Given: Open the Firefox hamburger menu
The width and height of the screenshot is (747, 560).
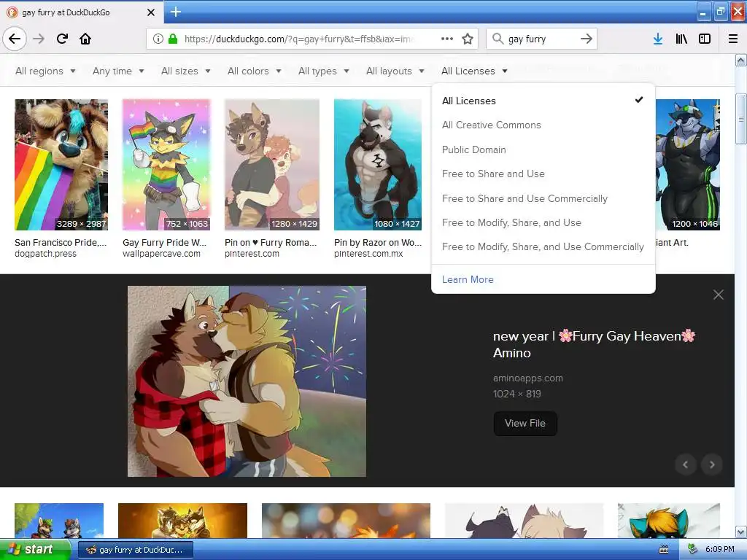Looking at the screenshot, I should tap(733, 39).
